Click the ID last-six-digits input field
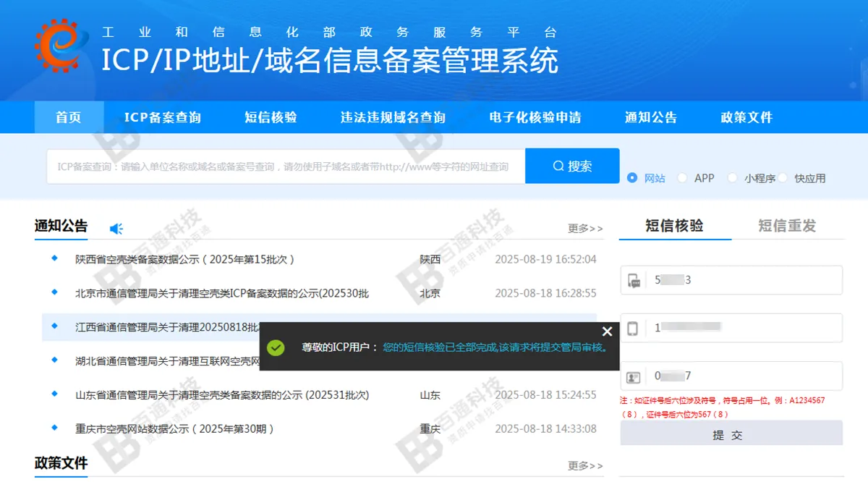Viewport: 868px width, 482px height. (x=731, y=376)
